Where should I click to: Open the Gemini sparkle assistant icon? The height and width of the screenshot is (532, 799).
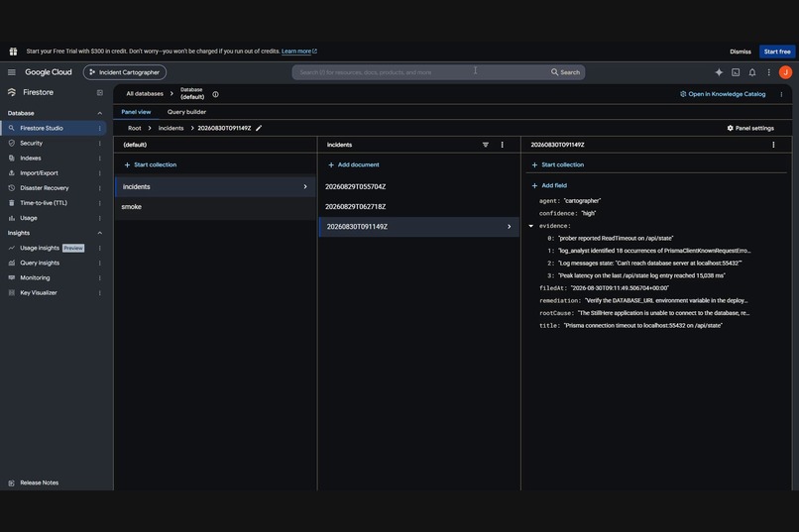(x=719, y=72)
